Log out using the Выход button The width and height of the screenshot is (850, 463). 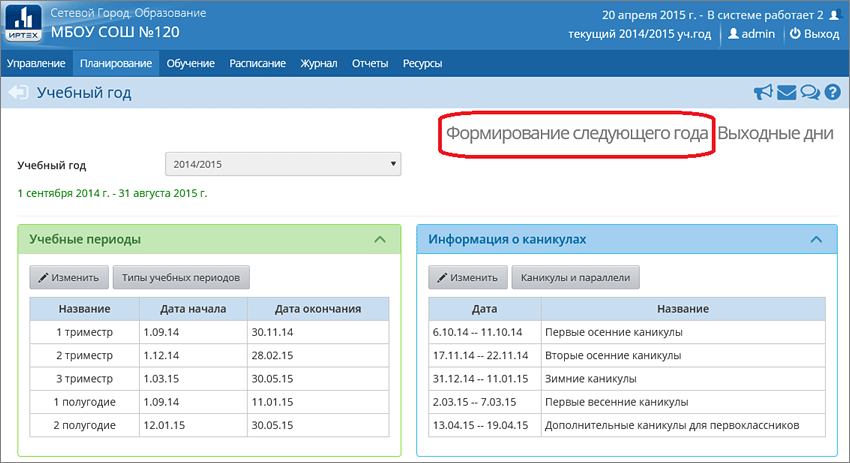click(x=814, y=34)
